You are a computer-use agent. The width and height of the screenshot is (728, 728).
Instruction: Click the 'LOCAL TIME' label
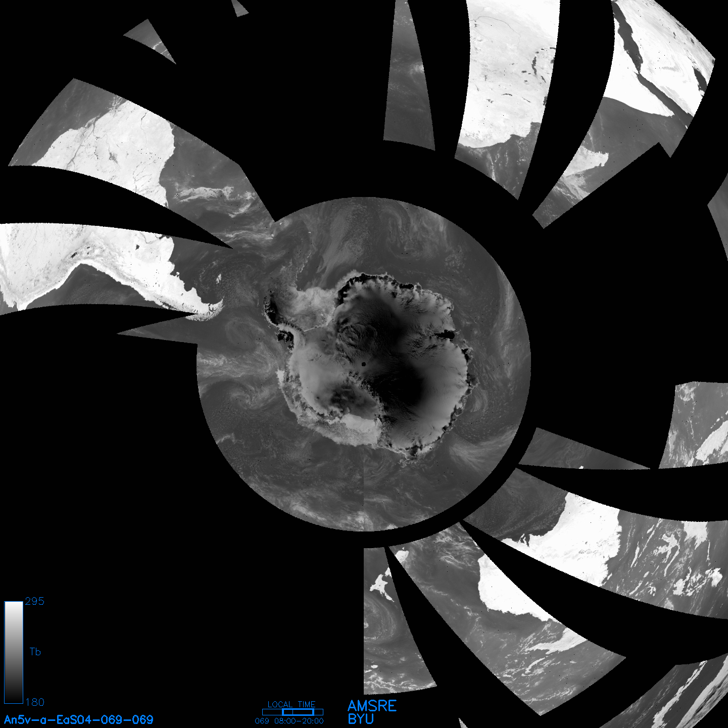click(292, 704)
